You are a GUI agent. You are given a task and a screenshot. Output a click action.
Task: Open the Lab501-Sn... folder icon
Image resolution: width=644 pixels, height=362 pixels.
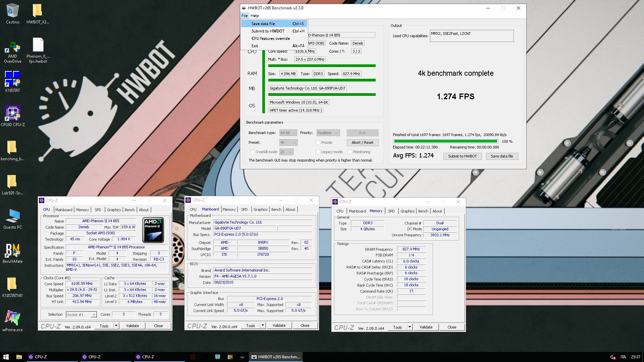pos(12,184)
